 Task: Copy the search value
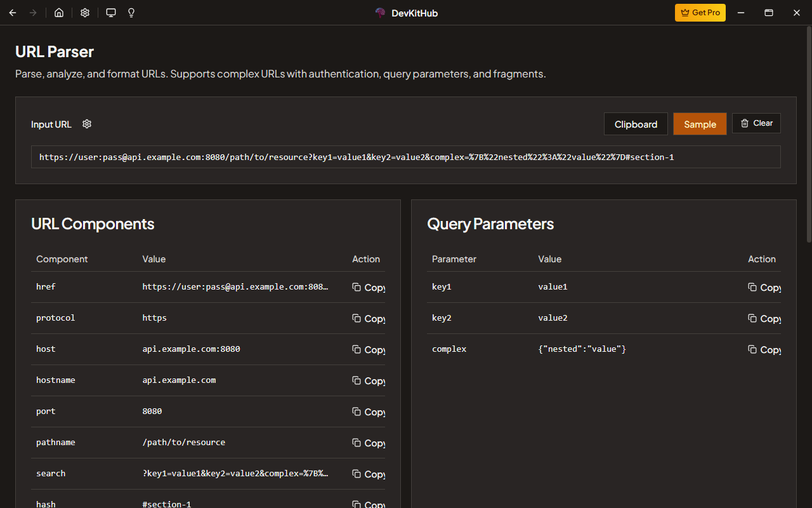coord(369,474)
